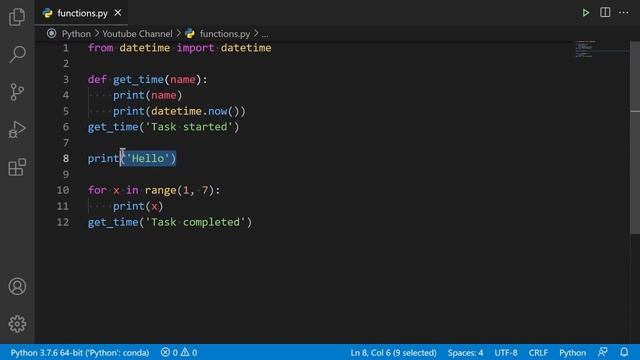Click the selected 'Hello' string on line 8
Image resolution: width=640 pixels, height=360 pixels.
148,158
